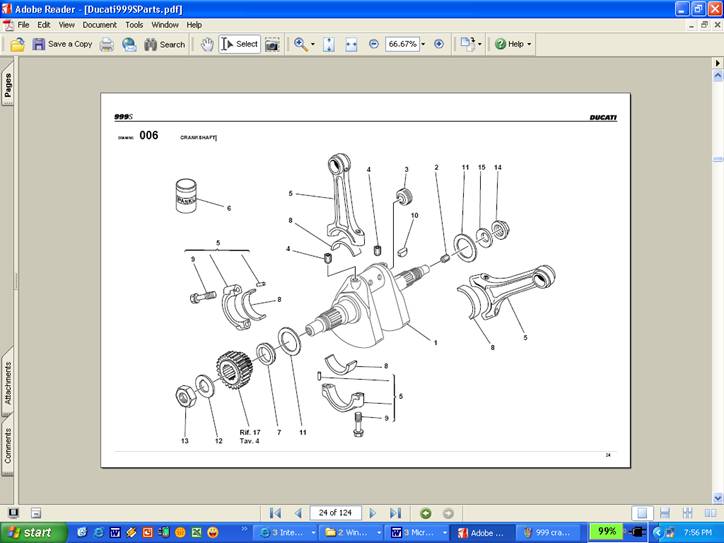Choose the Snapshot camera tool
Screen dimensions: 724x543
(272, 44)
